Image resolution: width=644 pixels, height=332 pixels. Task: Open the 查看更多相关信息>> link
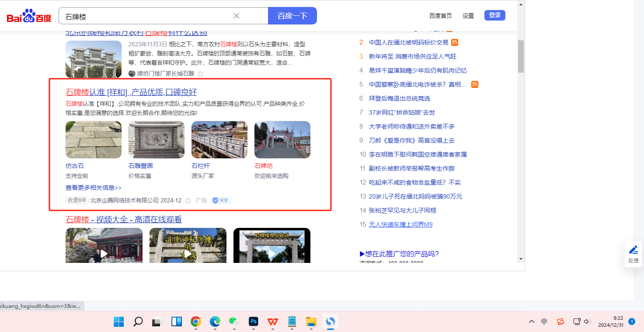(x=94, y=188)
